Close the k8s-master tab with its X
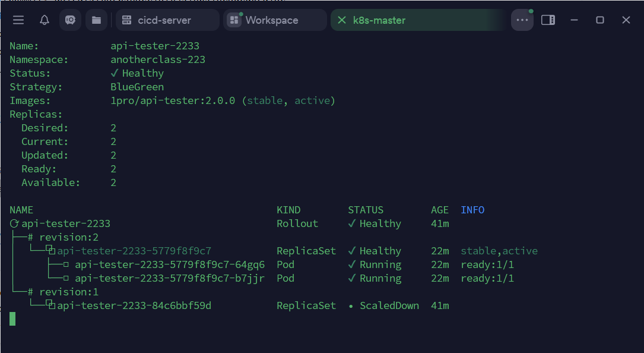Image resolution: width=644 pixels, height=353 pixels. tap(341, 20)
